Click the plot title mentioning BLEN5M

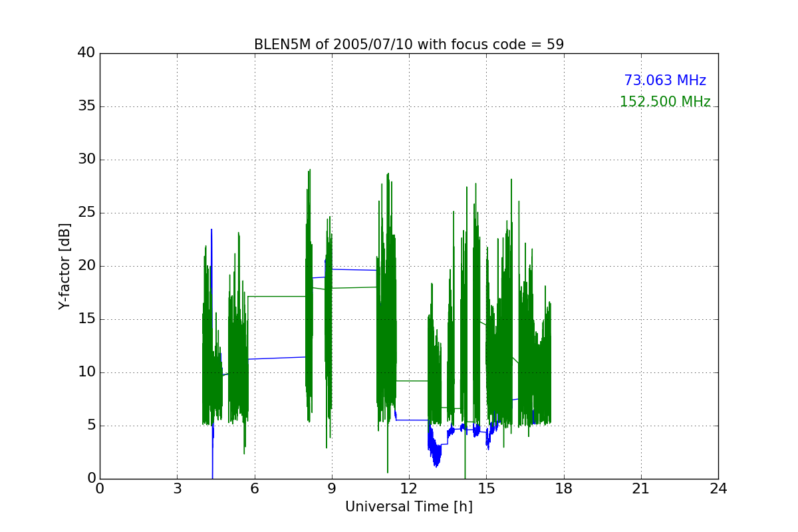(x=409, y=45)
